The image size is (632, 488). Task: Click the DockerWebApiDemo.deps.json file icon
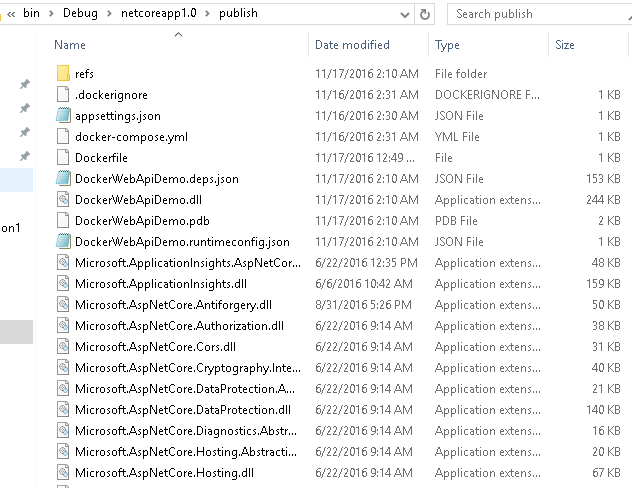63,178
